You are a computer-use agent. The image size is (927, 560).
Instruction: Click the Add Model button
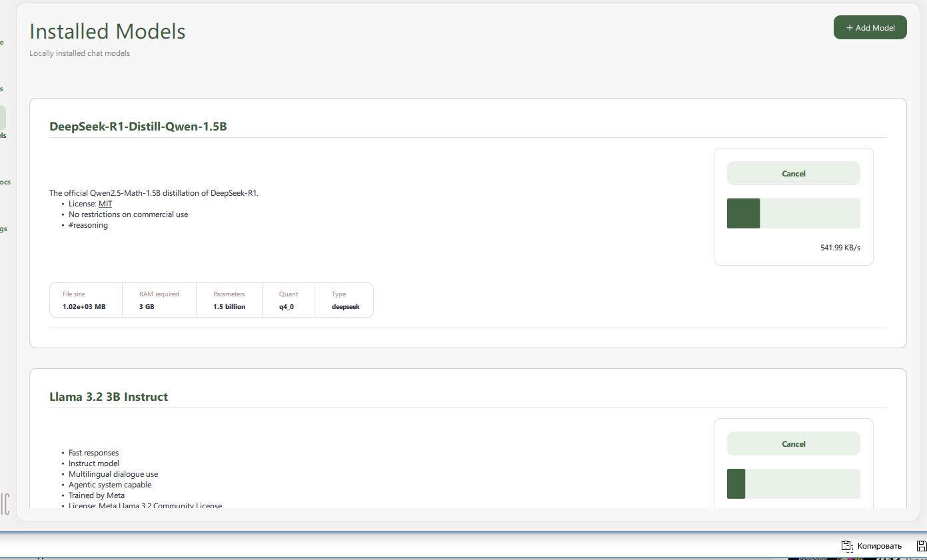click(x=870, y=27)
